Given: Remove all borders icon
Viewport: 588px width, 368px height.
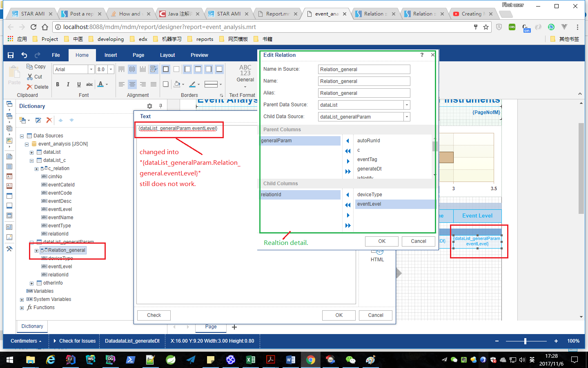Looking at the screenshot, I should click(x=176, y=69).
